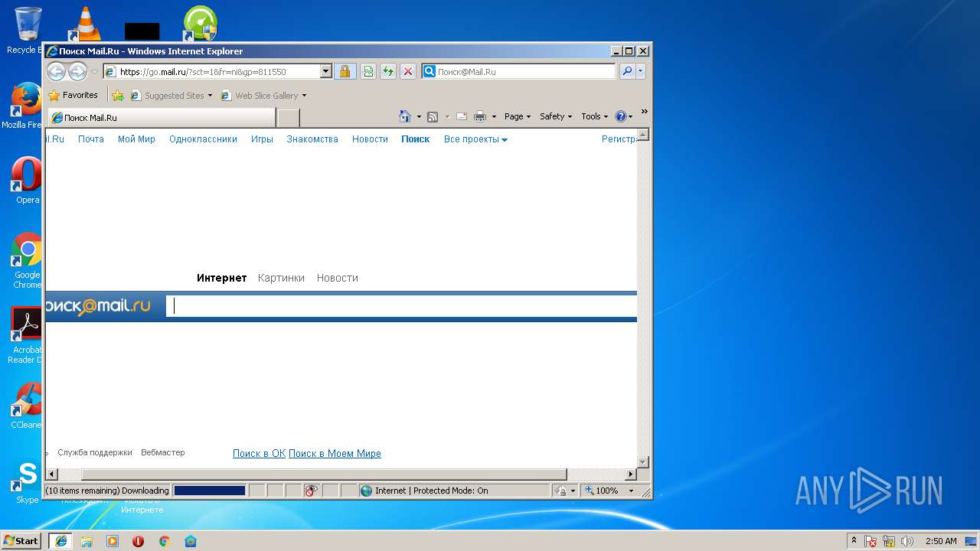Open Windows Media Player taskbar icon

tap(113, 541)
